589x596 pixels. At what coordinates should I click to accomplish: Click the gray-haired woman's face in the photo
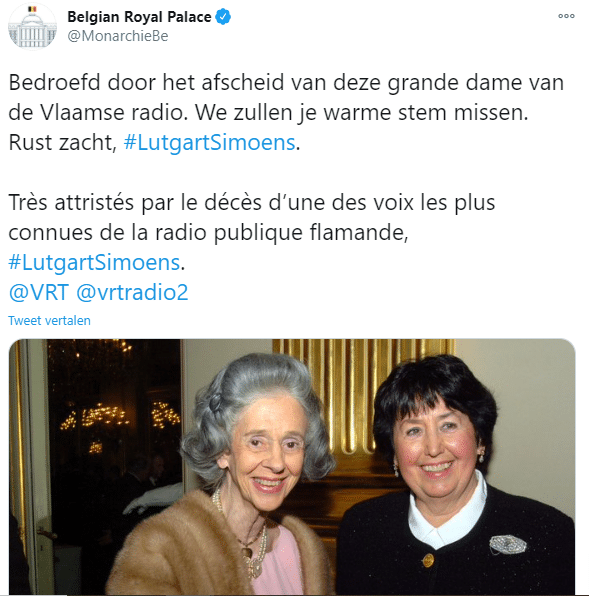[x=263, y=452]
